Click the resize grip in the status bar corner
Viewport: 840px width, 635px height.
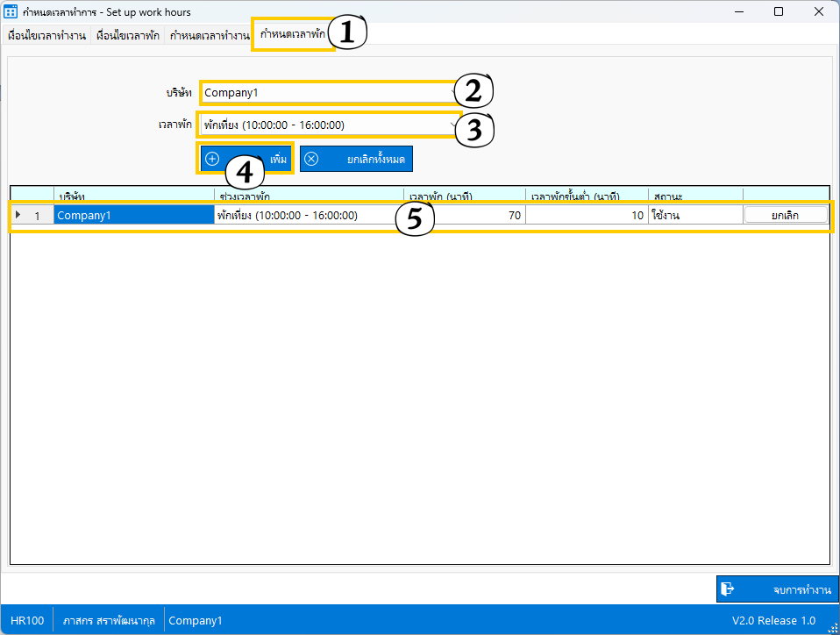(833, 626)
